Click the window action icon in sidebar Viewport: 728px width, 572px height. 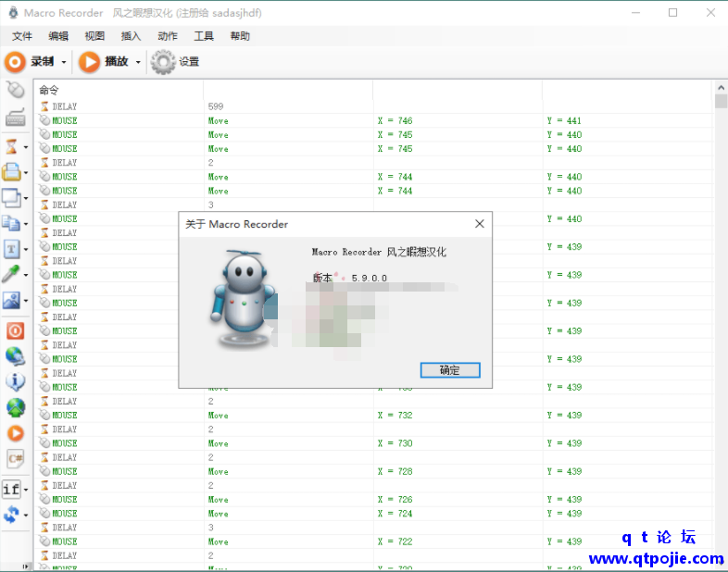[11, 198]
